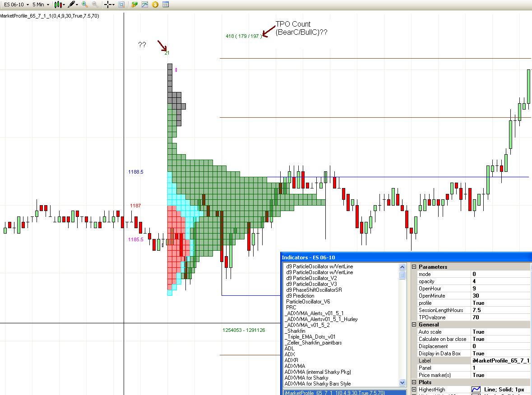Open the drawing tools dropdown arrow
The image size is (532, 395).
pos(77,5)
